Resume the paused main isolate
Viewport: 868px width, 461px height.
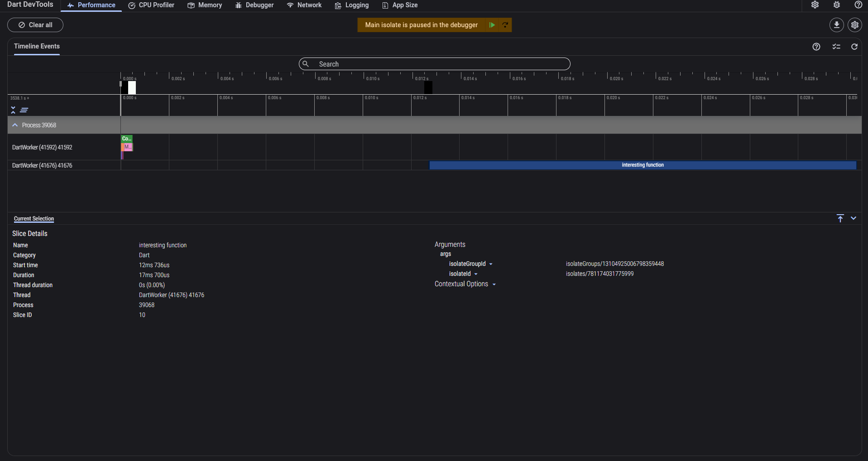tap(492, 25)
